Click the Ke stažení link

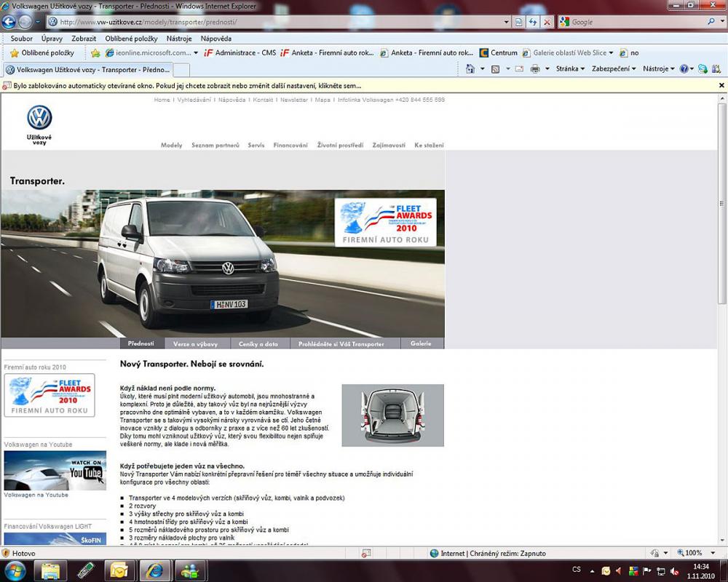[x=429, y=145]
